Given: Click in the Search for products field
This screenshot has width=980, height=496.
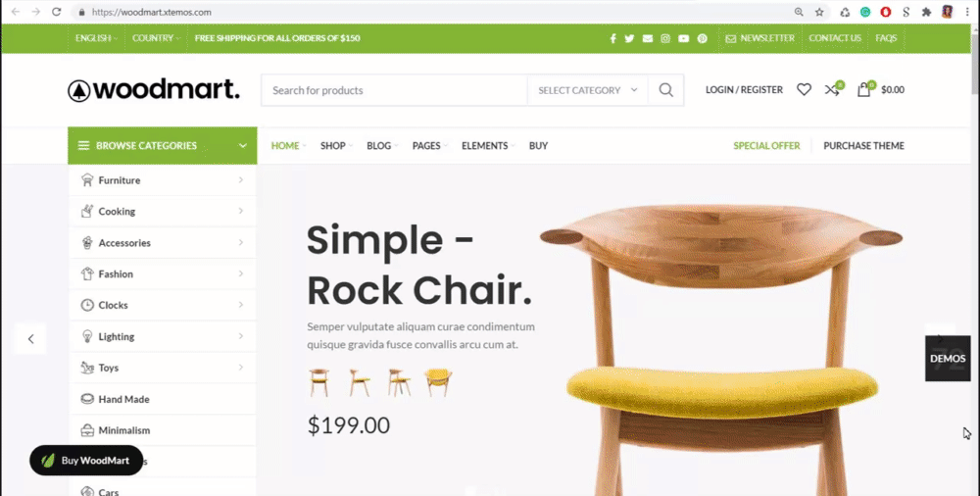Looking at the screenshot, I should 394,90.
